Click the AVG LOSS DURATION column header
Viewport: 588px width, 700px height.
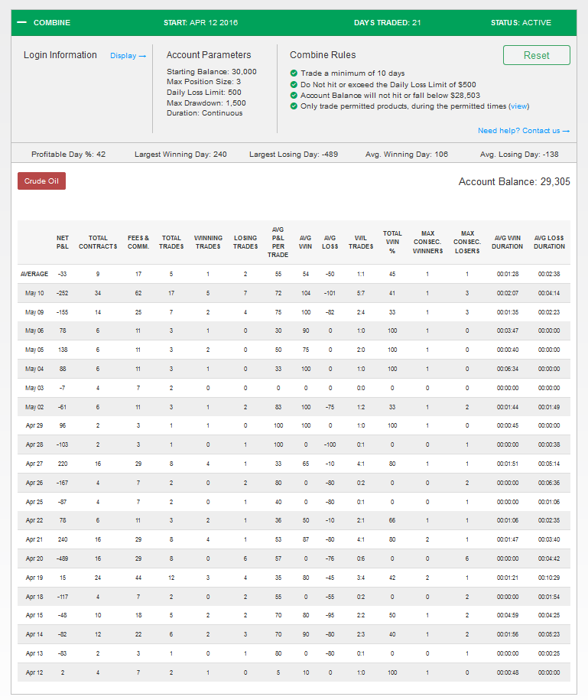click(549, 243)
